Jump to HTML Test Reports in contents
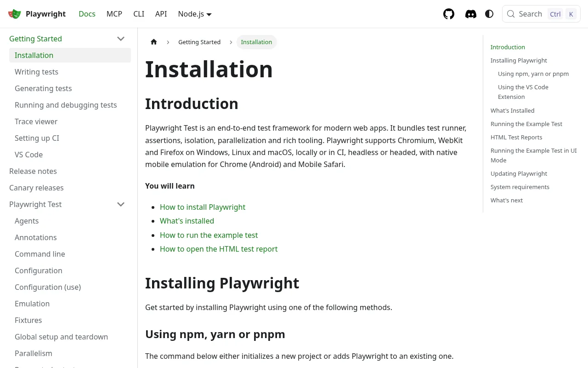The image size is (588, 368). 516,137
